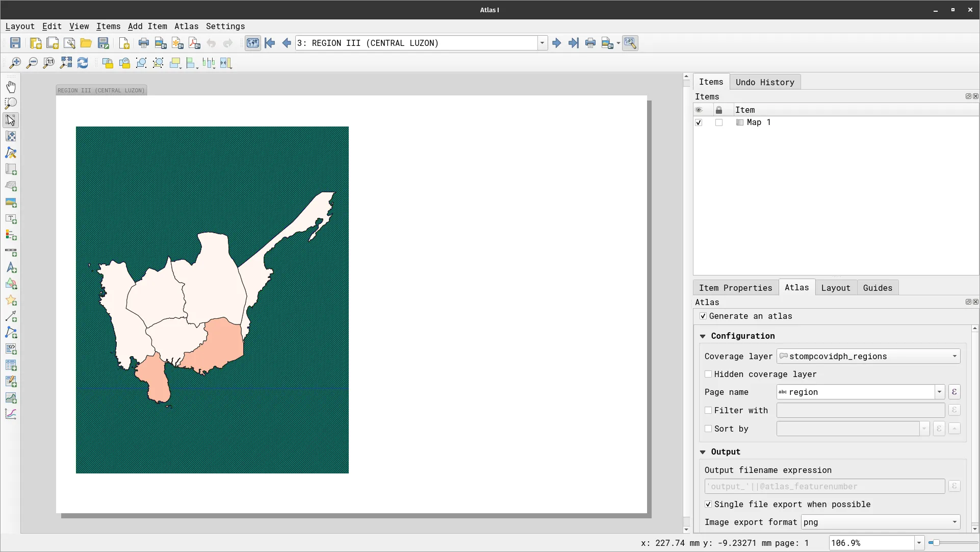Click Page name expression button
Viewport: 980px width, 552px height.
(954, 392)
